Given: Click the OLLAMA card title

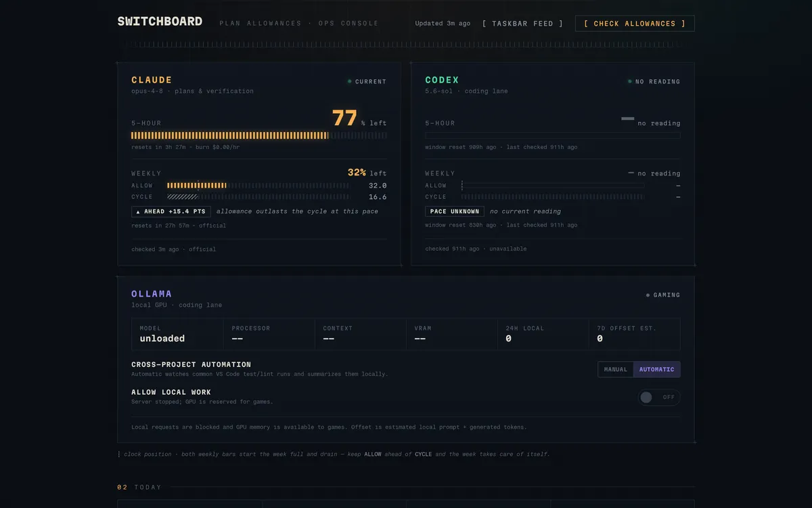Looking at the screenshot, I should (x=152, y=294).
